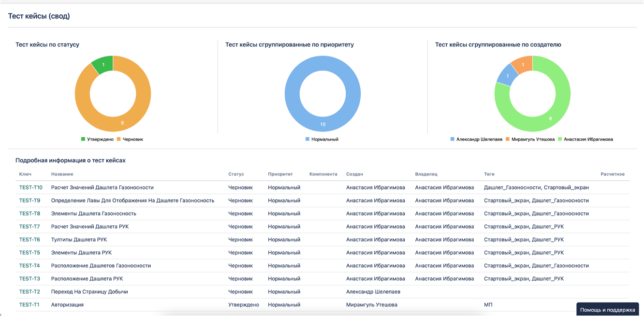Sort by the Компонента column header

pyautogui.click(x=323, y=174)
